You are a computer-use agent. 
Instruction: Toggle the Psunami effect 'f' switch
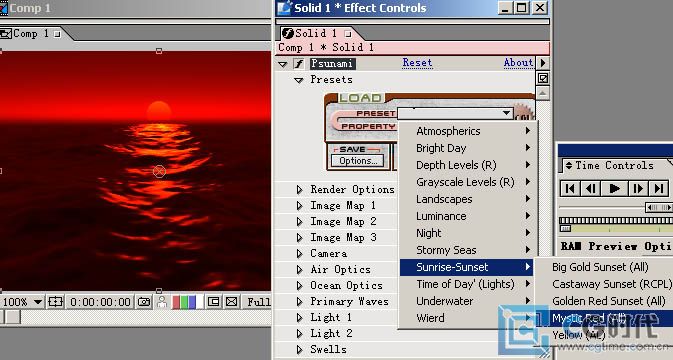coord(299,64)
